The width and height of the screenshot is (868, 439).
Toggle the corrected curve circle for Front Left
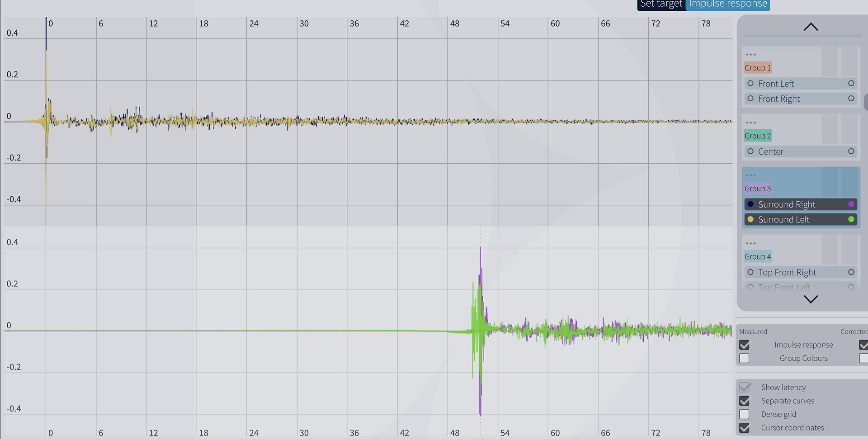[x=851, y=84]
